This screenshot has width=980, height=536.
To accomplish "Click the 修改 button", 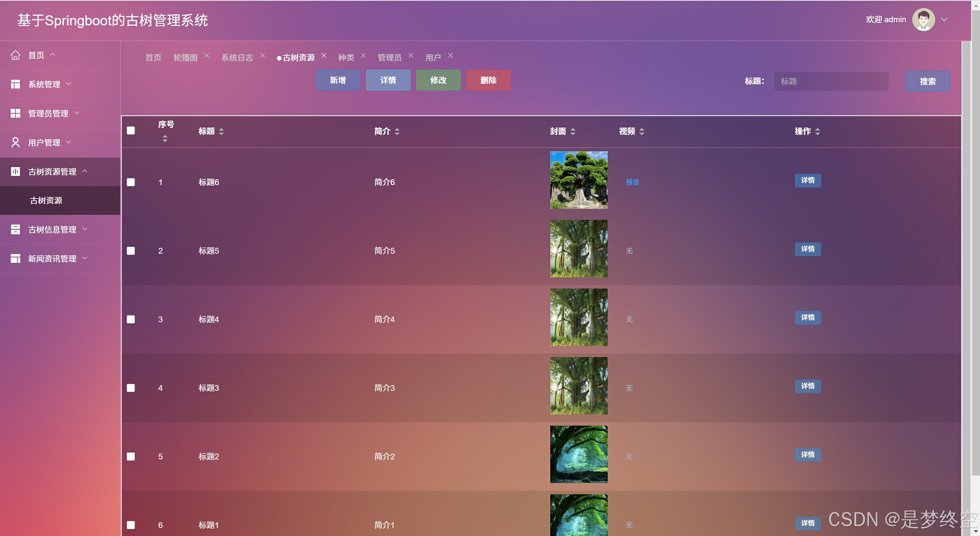I will pos(438,80).
